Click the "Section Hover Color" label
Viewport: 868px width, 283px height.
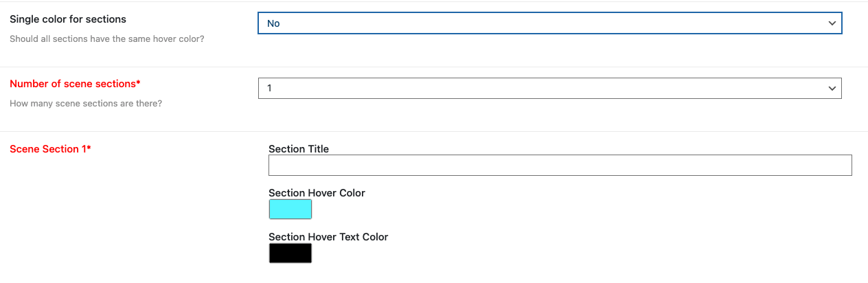(317, 193)
